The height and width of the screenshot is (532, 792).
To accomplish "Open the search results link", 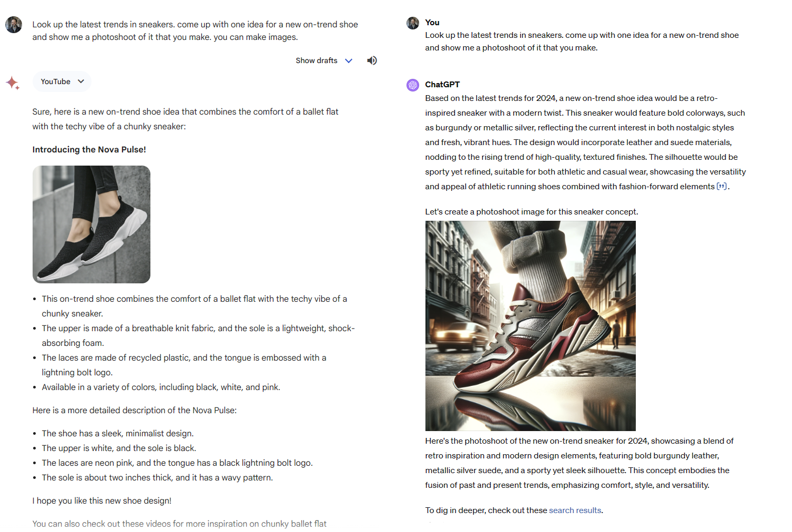I will pos(575,510).
